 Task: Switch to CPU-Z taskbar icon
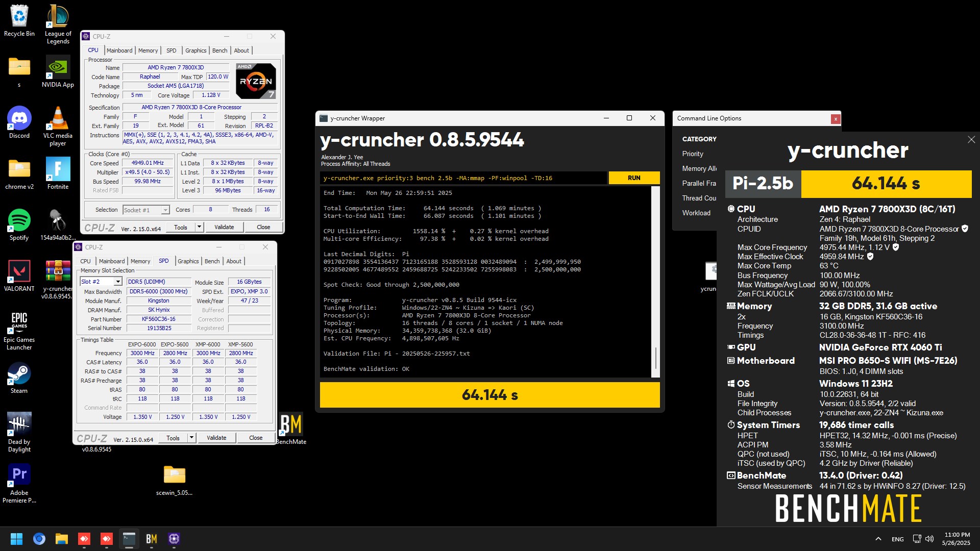point(174,539)
